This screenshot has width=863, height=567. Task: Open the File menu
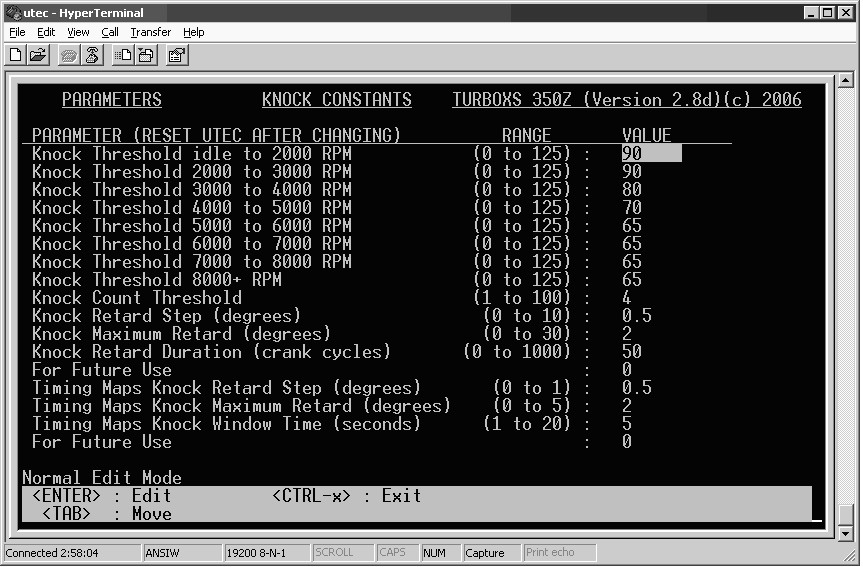[17, 32]
